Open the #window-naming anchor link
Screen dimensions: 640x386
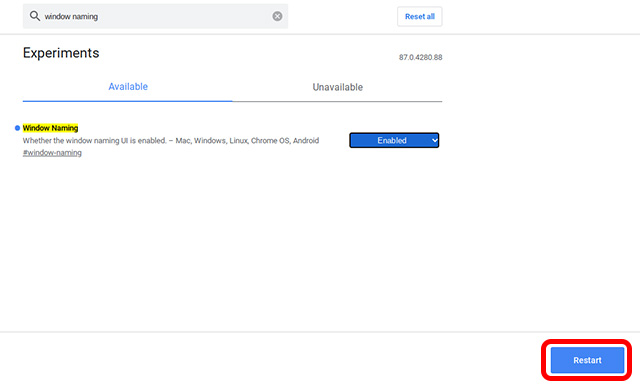pos(52,153)
